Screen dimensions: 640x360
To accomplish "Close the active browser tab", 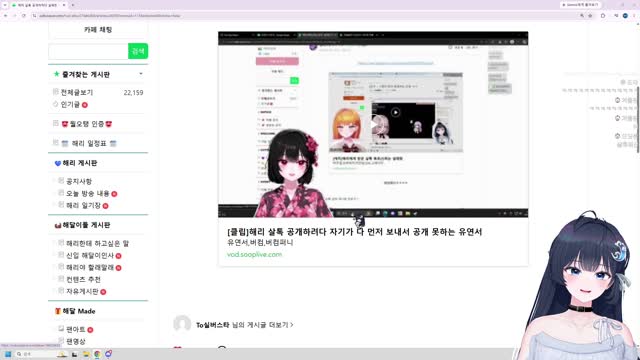I will (x=64, y=5).
